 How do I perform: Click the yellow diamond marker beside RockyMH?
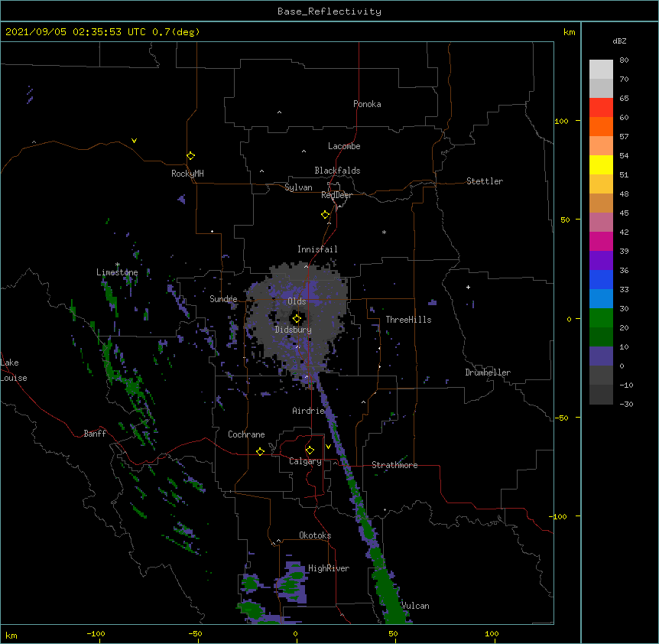[191, 156]
